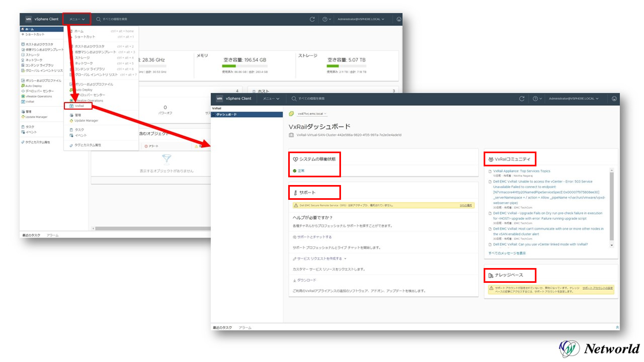Open the help dropdown in the VxRail dashboard window
The height and width of the screenshot is (362, 644).
point(537,99)
